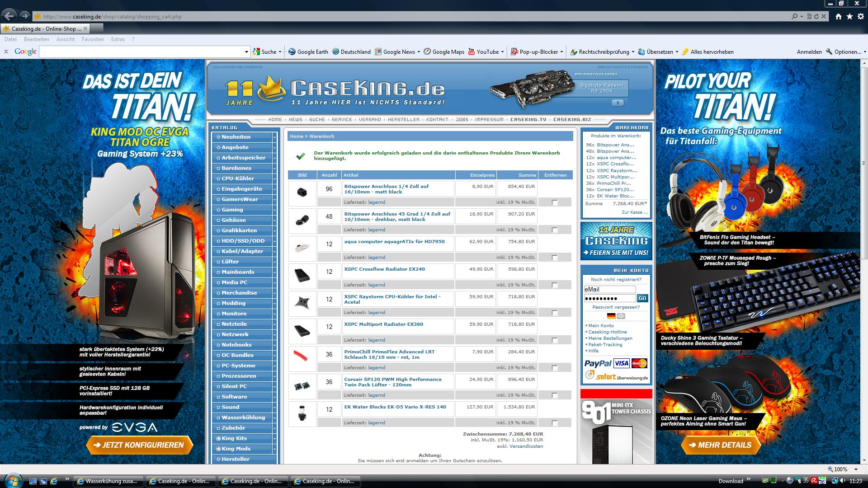The width and height of the screenshot is (868, 488).
Task: Tick remove checkbox for EK Water Blocks
Action: [555, 423]
